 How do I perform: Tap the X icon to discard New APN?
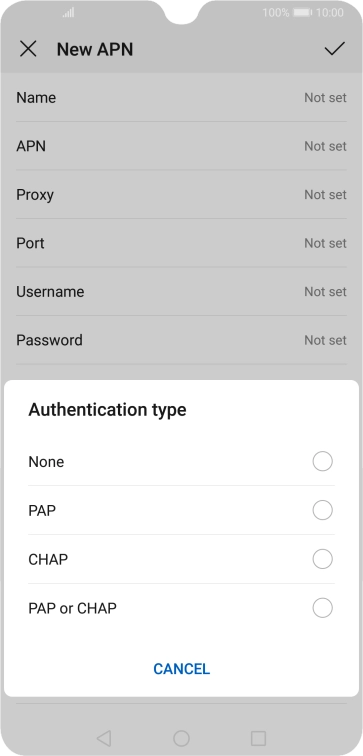tap(28, 49)
